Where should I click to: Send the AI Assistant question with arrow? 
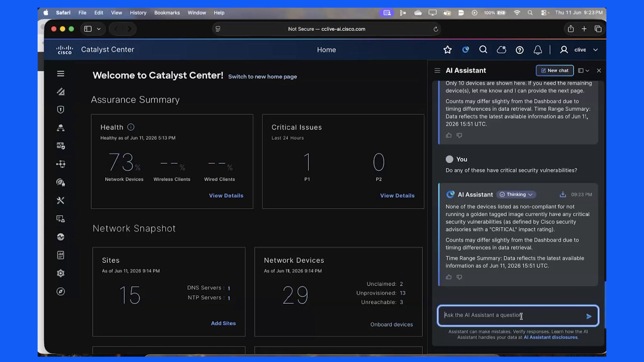point(589,316)
